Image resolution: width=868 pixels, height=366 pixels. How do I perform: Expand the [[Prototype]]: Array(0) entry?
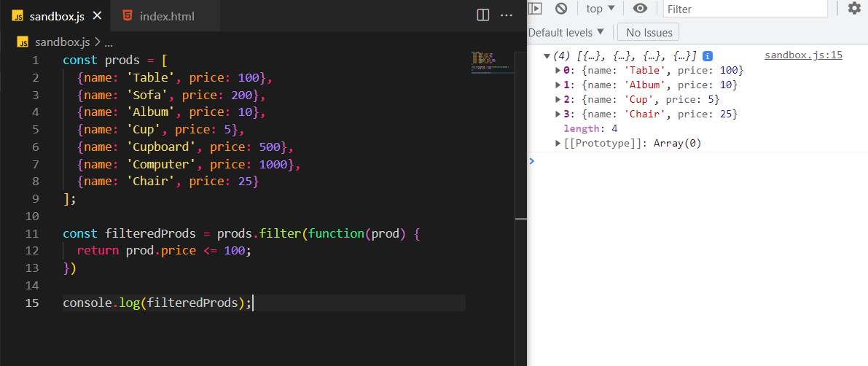pos(558,144)
